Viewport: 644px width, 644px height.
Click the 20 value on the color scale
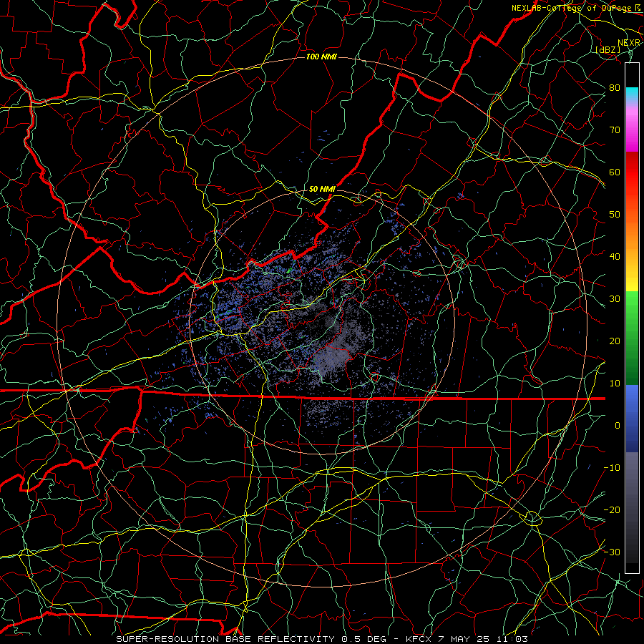pos(615,341)
